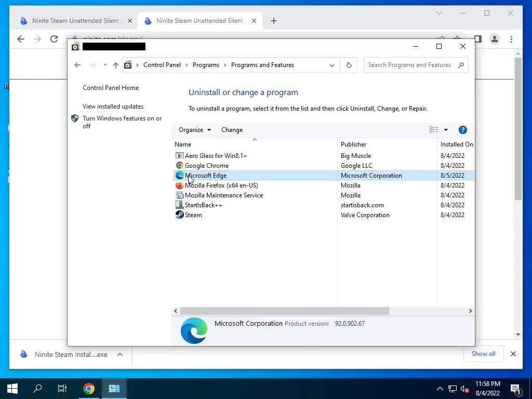532x399 pixels.
Task: Open taskbar search
Action: [37, 389]
